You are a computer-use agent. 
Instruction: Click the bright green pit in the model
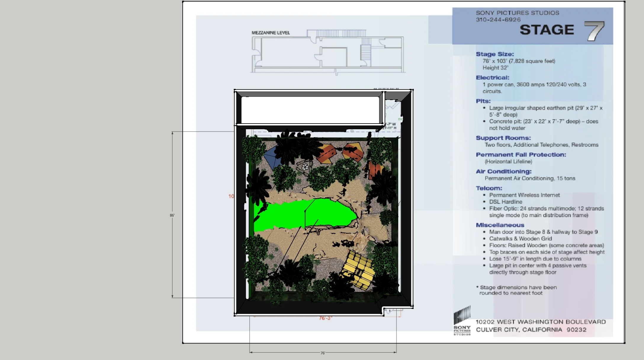coord(305,214)
